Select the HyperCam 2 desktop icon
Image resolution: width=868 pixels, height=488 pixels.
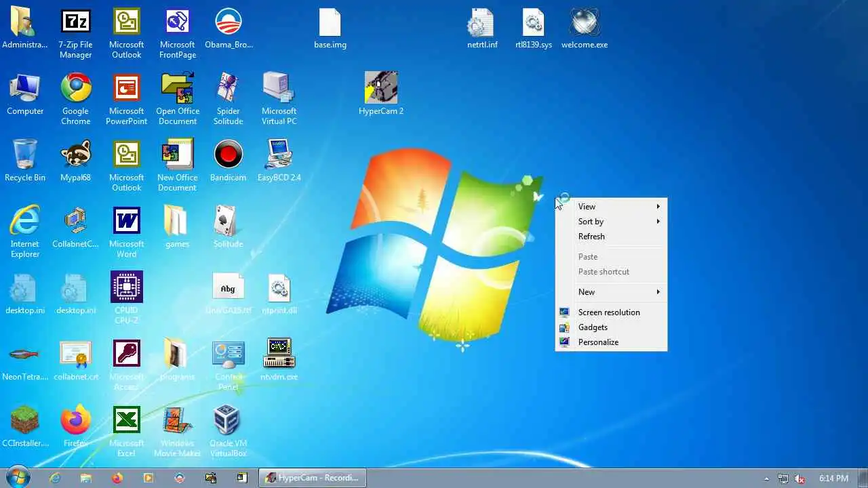[381, 94]
